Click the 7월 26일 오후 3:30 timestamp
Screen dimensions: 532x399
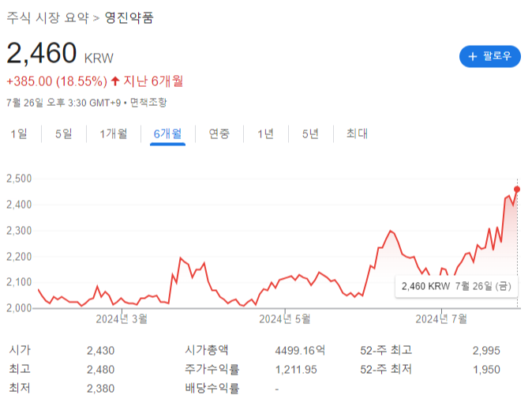pos(64,102)
